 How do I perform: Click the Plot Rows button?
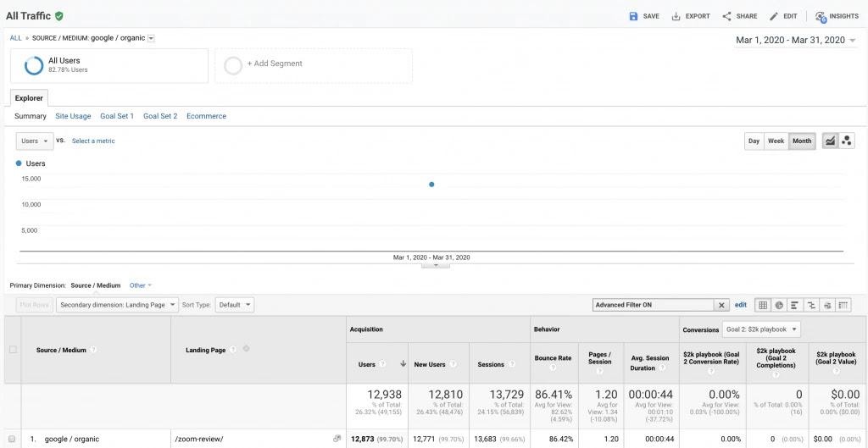click(x=34, y=305)
